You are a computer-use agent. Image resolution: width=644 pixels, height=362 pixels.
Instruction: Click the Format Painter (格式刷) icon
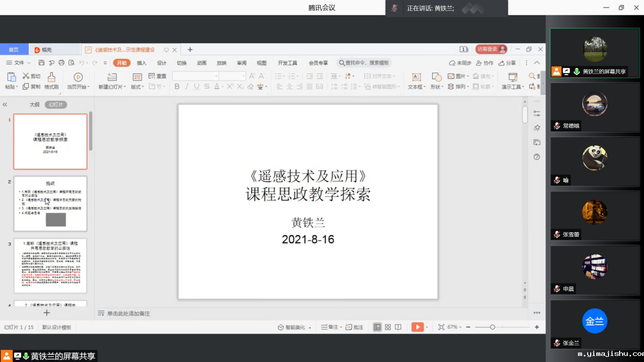51,77
